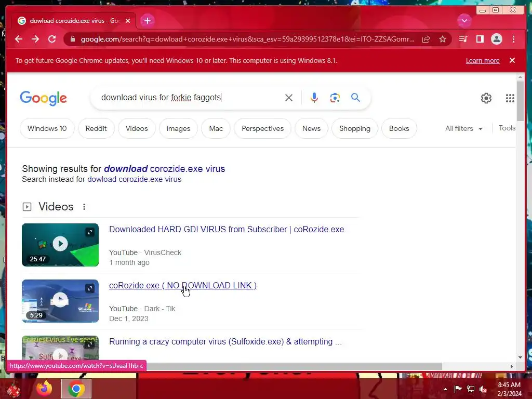Click the muted volume tray icon

coord(483,389)
